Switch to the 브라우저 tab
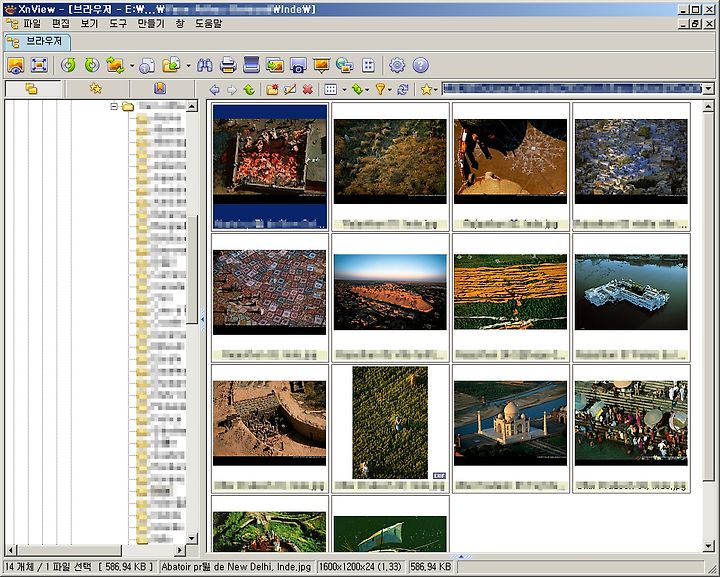 coord(37,42)
